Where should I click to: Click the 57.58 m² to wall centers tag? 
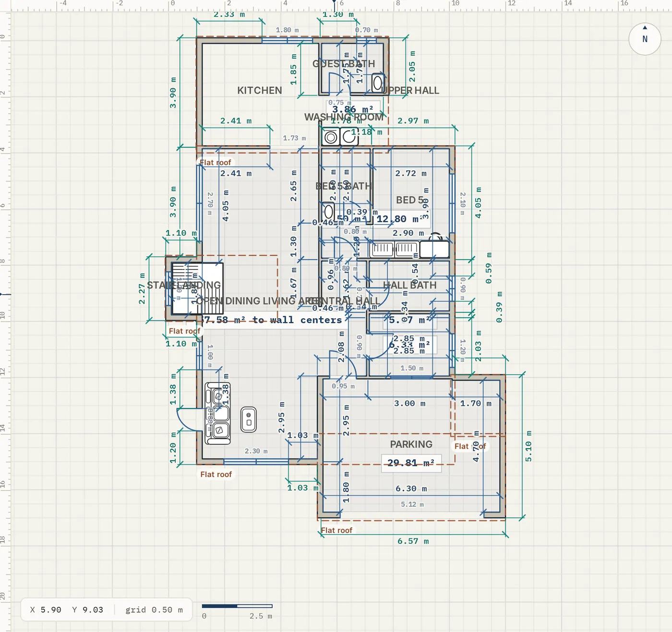point(271,320)
